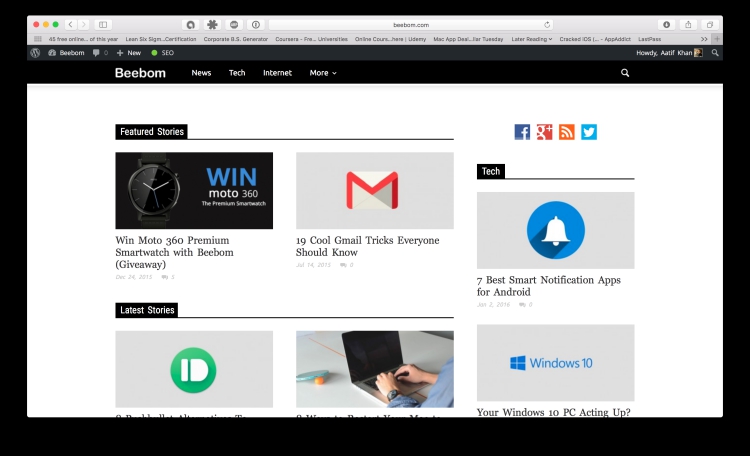
Task: Open the Later Reading bookmarks folder dropdown
Action: 531,39
